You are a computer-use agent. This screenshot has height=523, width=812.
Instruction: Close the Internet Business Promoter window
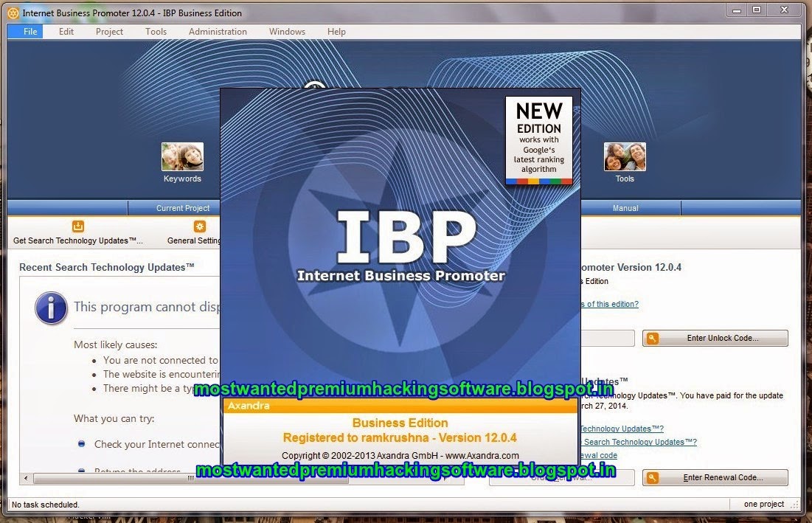pyautogui.click(x=784, y=10)
